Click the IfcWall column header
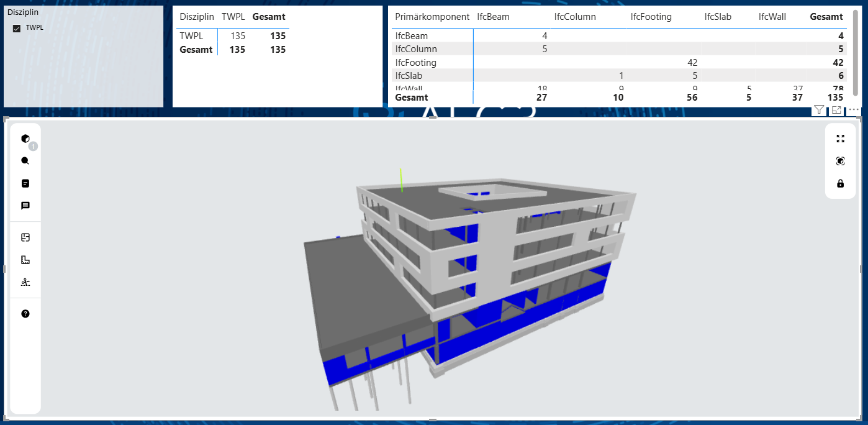The width and height of the screenshot is (868, 425). tap(772, 17)
